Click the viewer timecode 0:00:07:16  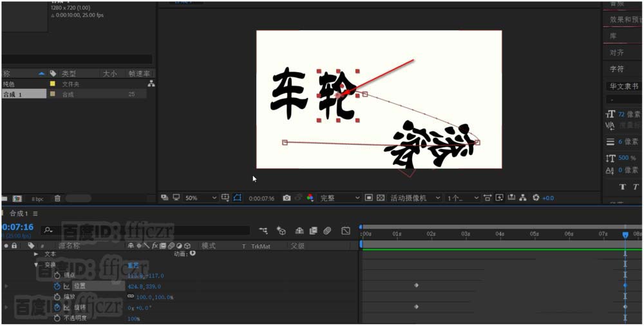pos(261,198)
